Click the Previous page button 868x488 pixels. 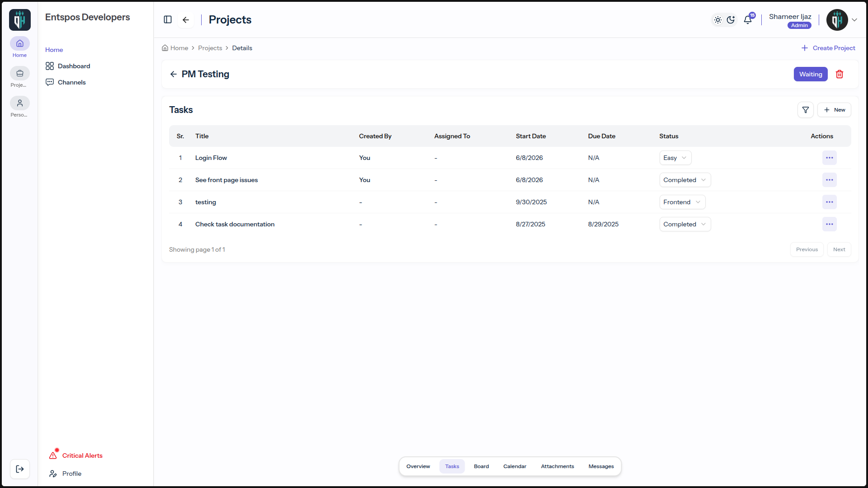[807, 249]
